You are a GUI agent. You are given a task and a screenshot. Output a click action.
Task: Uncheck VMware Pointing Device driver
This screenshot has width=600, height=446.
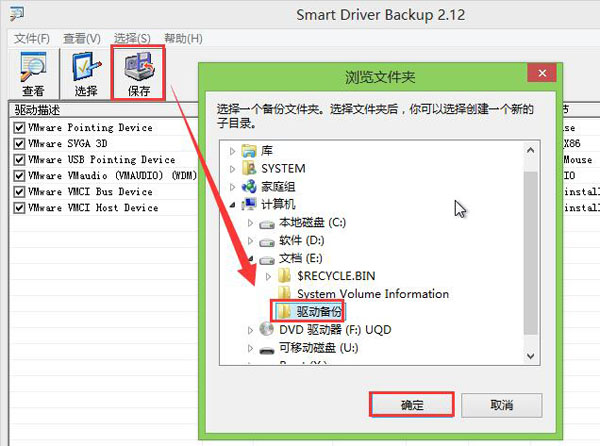pyautogui.click(x=19, y=127)
